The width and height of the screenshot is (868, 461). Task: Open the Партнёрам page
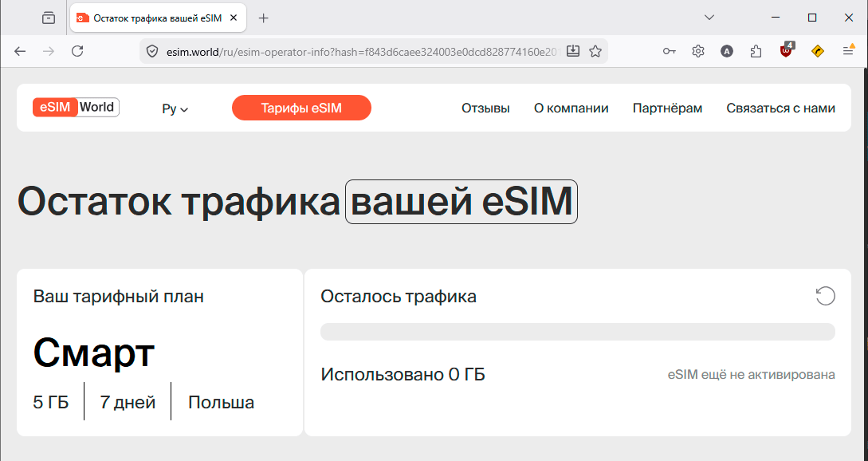click(x=668, y=108)
